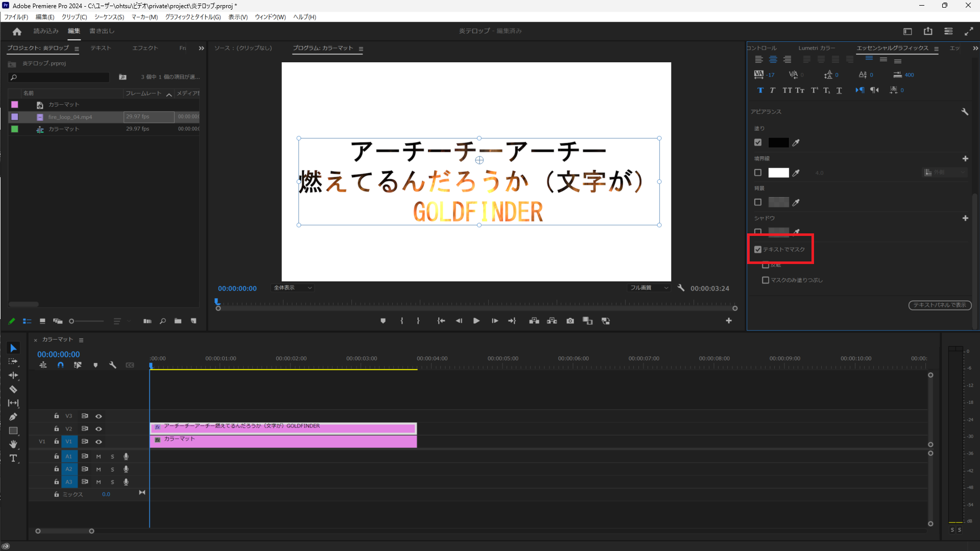Screen dimensions: 980x551
Task: Click the Appearance wrench settings icon
Action: click(965, 111)
